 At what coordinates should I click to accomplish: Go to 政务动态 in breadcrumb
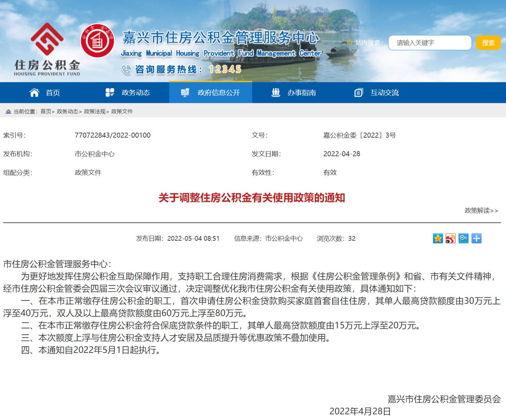68,112
